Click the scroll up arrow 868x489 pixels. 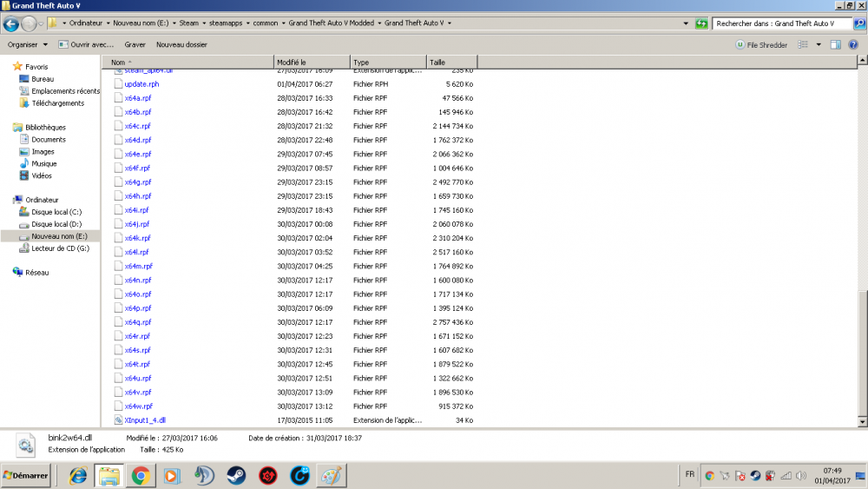point(863,60)
